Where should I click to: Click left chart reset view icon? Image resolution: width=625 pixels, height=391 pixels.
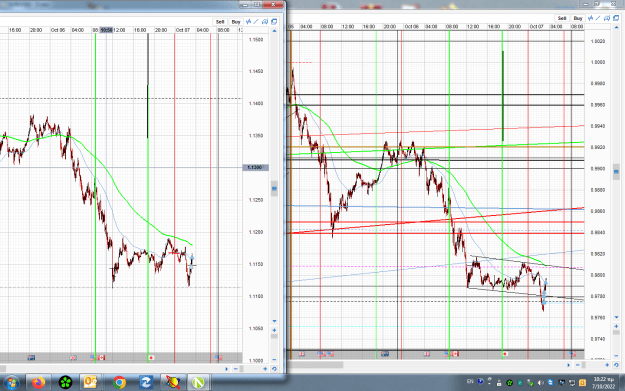274,369
